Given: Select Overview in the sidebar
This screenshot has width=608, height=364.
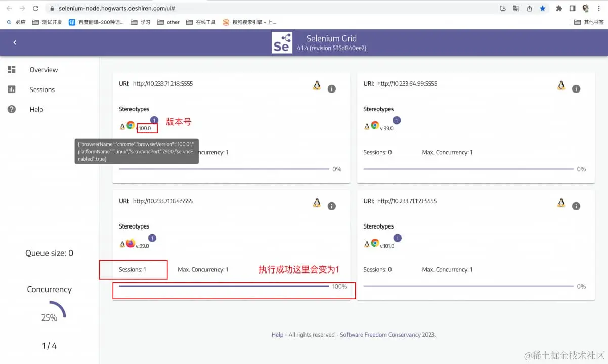Looking at the screenshot, I should (x=44, y=70).
